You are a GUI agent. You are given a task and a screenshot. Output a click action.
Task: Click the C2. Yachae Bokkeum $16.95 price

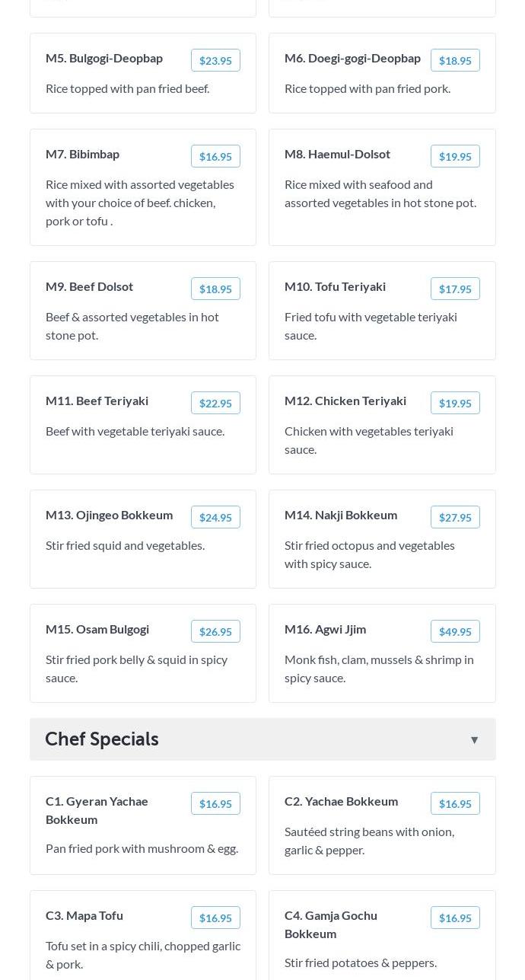tap(454, 804)
